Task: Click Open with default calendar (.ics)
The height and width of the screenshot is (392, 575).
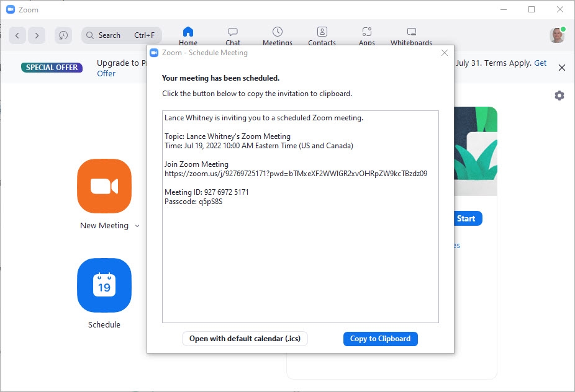Action: point(245,339)
